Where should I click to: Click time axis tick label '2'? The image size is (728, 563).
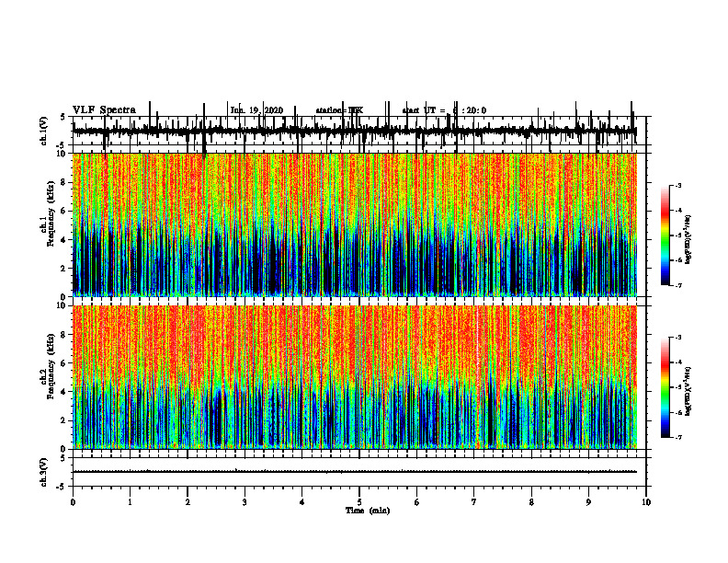click(188, 502)
